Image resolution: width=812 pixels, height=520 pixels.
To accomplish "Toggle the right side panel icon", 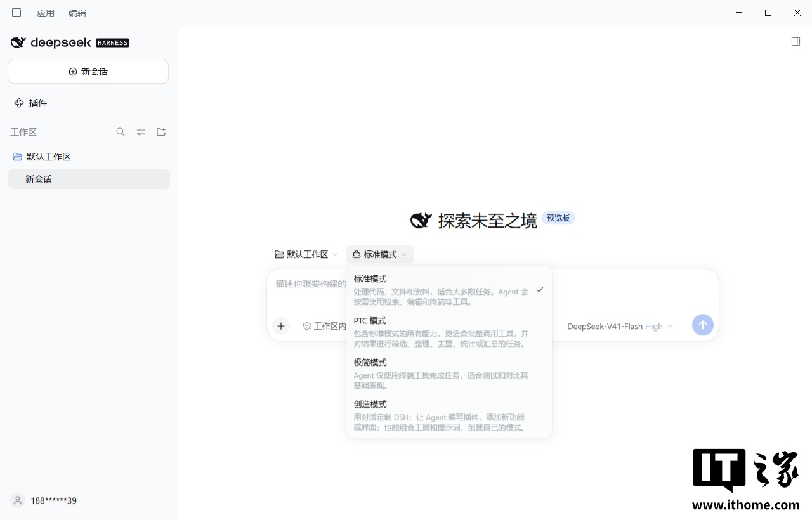I will click(x=796, y=41).
